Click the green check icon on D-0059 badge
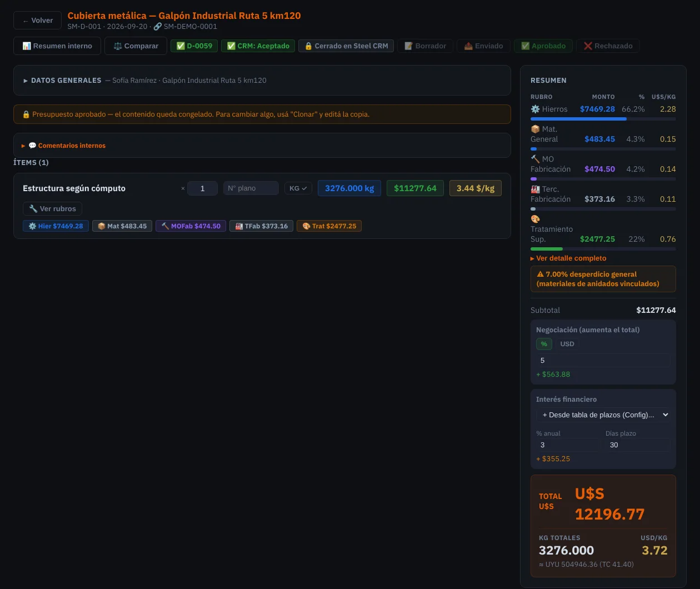 [181, 46]
